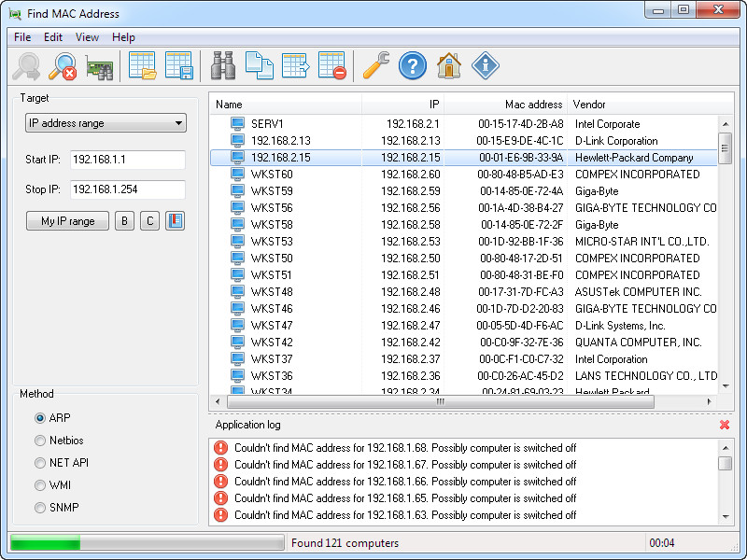Image resolution: width=747 pixels, height=560 pixels.
Task: Click the My IP range button
Action: point(67,221)
